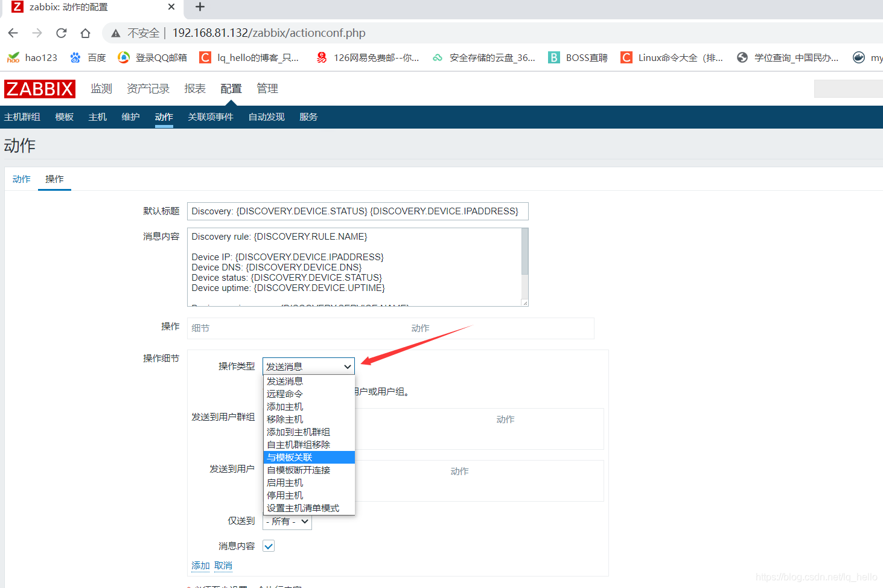Screen dimensions: 883x588
Task: Reload the page with refresh icon
Action: 61,33
